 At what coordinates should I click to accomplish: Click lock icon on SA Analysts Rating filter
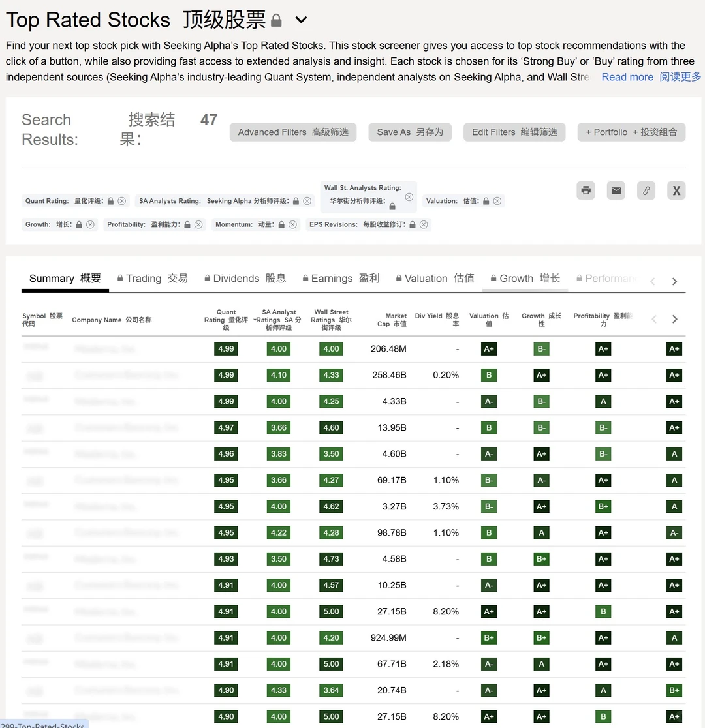tap(296, 201)
